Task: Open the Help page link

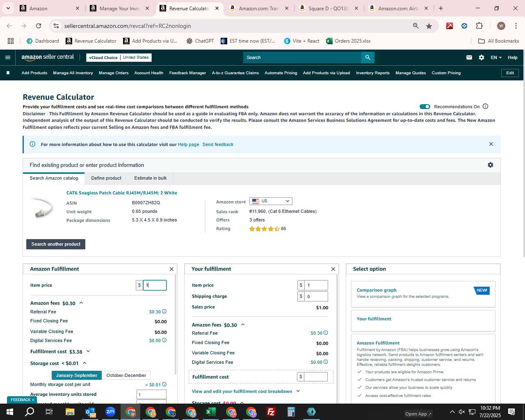Action: pyautogui.click(x=188, y=144)
